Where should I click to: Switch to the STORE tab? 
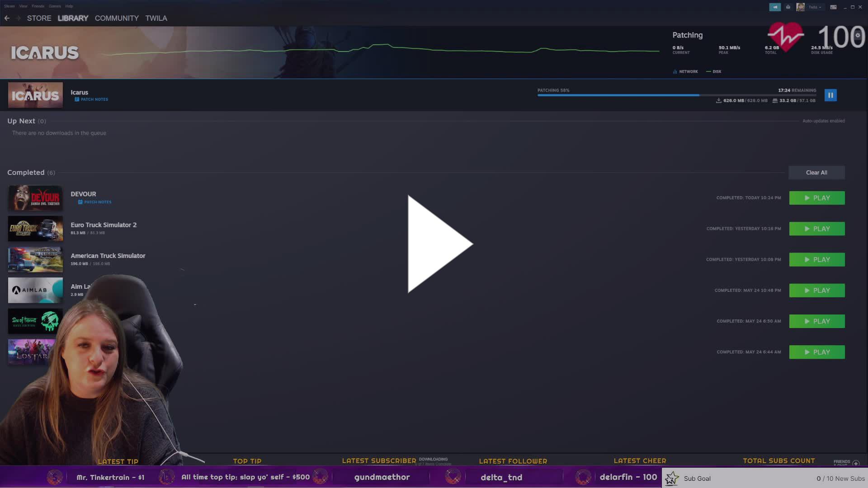39,18
